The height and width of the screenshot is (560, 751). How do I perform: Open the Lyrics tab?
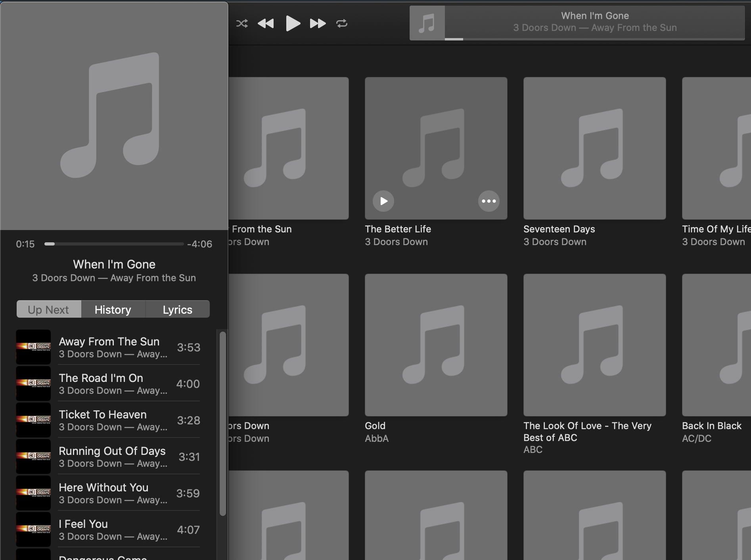point(177,309)
